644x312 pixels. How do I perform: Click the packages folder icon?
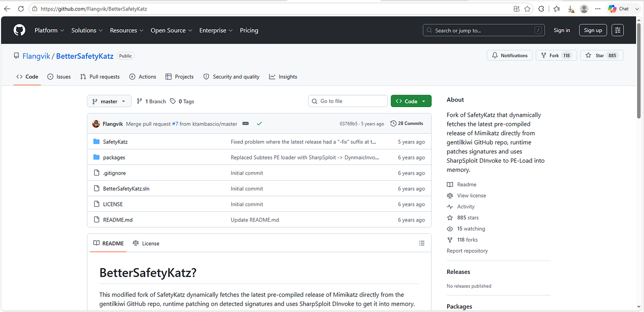point(97,157)
